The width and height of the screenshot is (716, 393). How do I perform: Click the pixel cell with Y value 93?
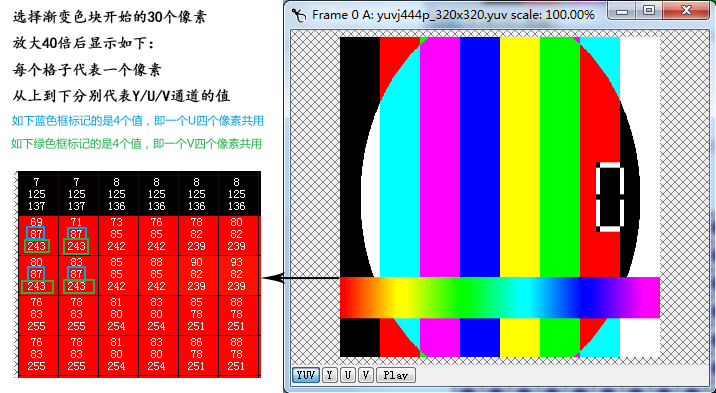tap(238, 275)
